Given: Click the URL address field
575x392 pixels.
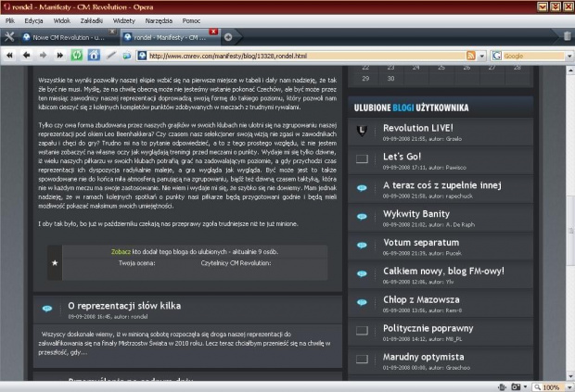Looking at the screenshot, I should [307, 56].
